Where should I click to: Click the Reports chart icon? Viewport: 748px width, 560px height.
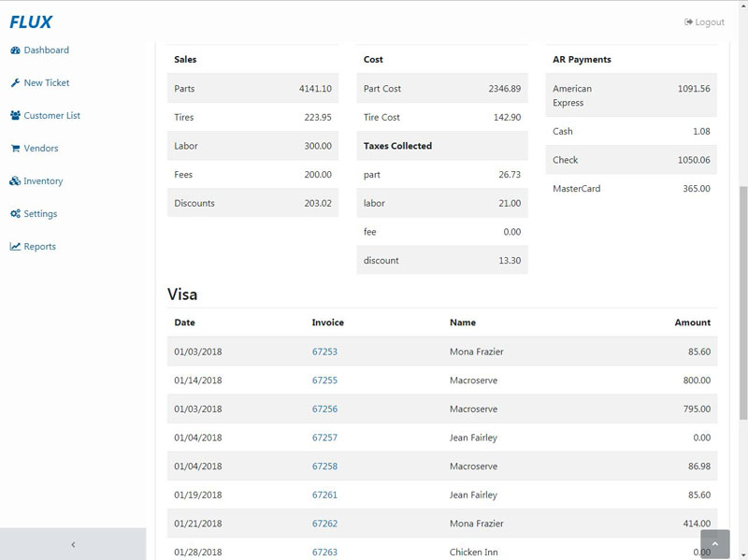click(15, 247)
